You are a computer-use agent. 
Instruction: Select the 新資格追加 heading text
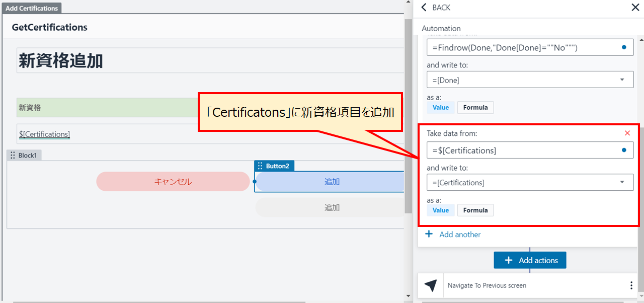(61, 61)
